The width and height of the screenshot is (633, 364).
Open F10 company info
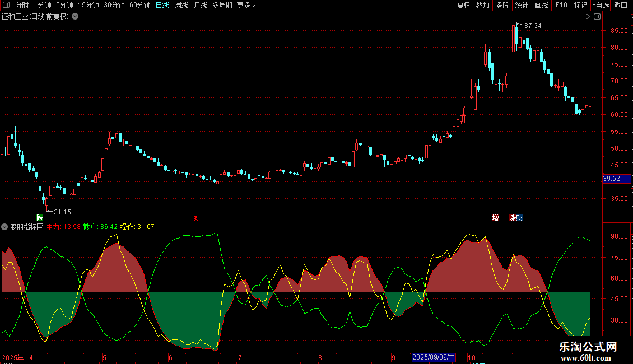(561, 5)
